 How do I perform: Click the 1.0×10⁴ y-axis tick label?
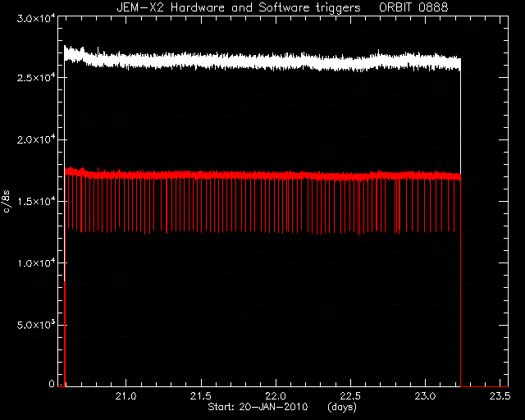click(35, 263)
